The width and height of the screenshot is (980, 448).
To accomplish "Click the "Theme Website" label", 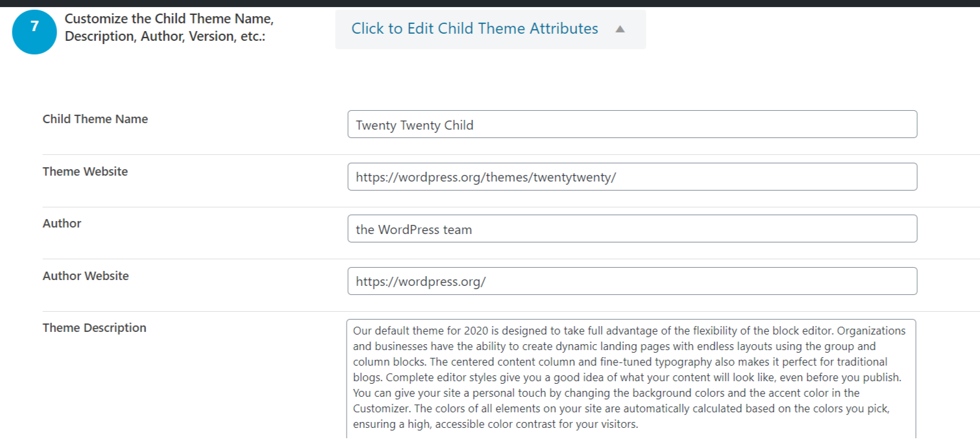I will click(x=84, y=171).
